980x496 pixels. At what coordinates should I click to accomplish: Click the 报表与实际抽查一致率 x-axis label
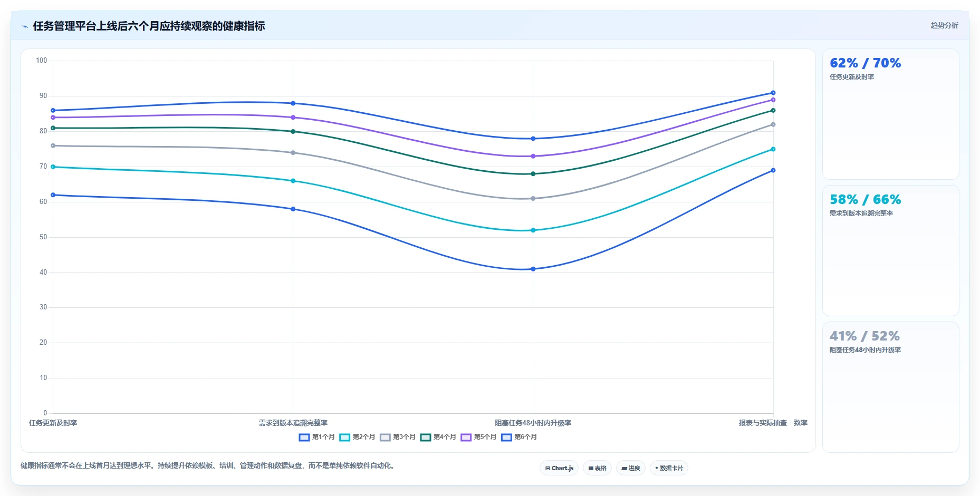773,423
